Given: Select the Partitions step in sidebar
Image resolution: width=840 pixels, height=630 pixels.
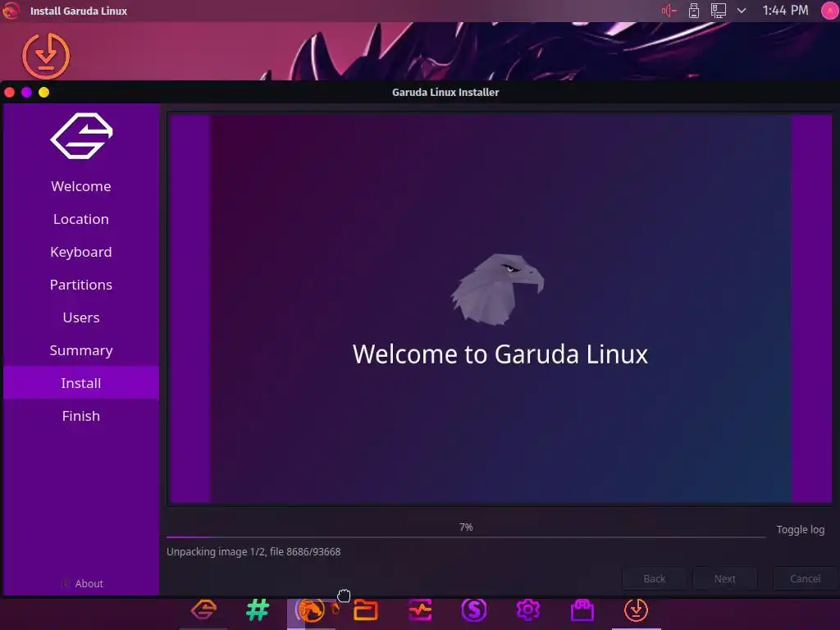Looking at the screenshot, I should 81,285.
